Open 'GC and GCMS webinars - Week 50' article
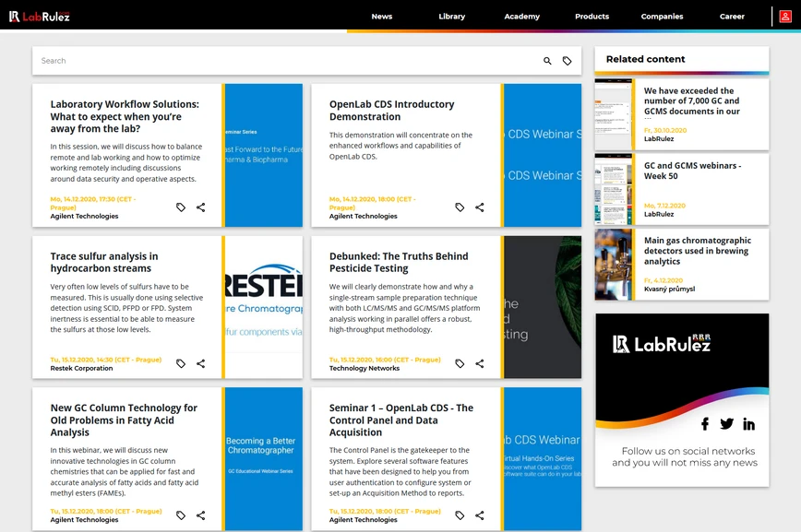The height and width of the screenshot is (532, 801). (692, 171)
